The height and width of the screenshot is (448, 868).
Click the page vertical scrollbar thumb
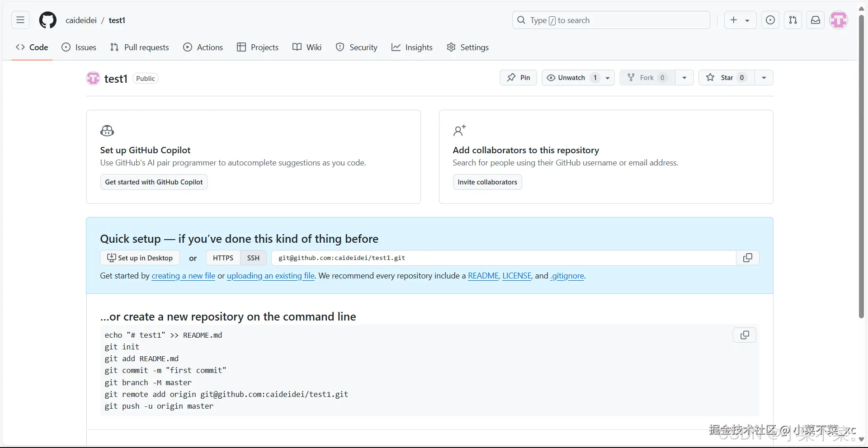coord(862,166)
